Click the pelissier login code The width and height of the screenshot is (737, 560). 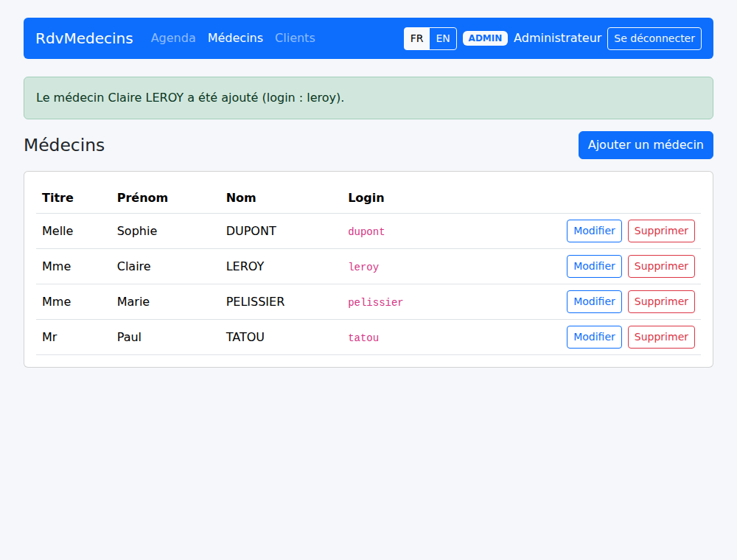click(x=376, y=302)
